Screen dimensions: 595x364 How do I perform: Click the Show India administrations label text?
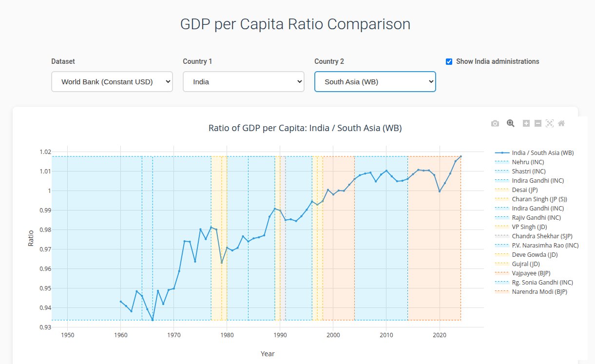click(498, 62)
